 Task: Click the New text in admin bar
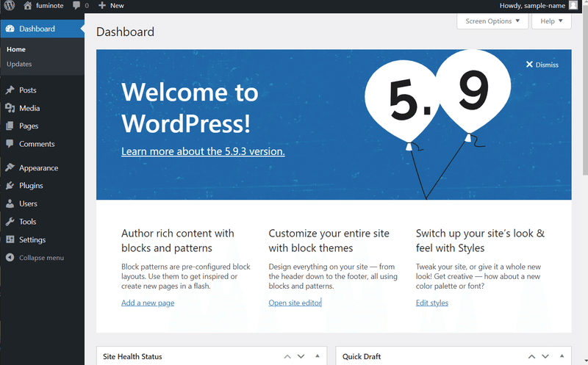tap(117, 6)
